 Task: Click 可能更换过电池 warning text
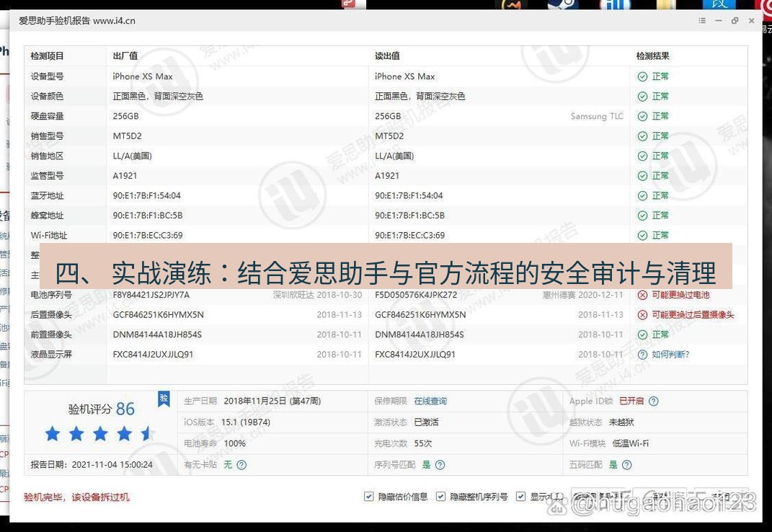point(681,295)
